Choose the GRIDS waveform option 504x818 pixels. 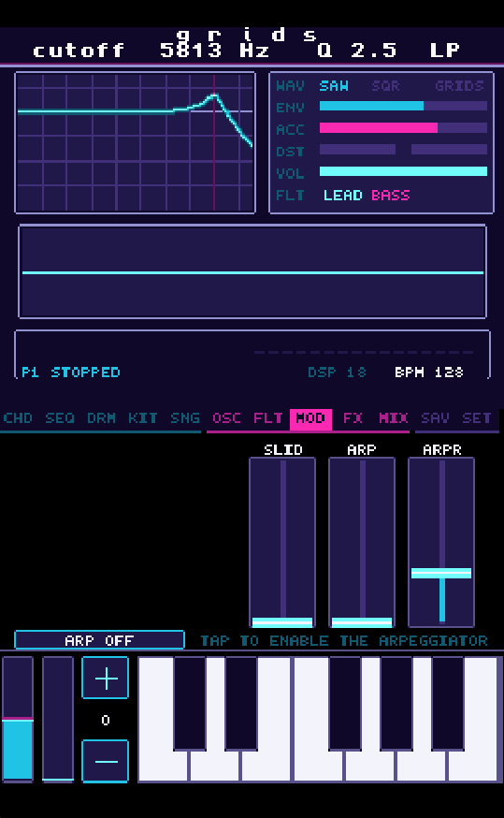tap(460, 85)
